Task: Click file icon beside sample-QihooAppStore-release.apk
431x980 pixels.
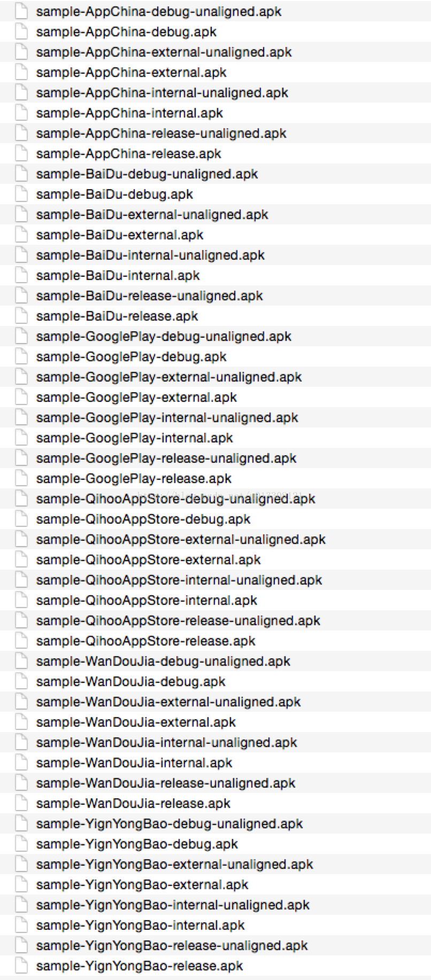Action: point(21,641)
